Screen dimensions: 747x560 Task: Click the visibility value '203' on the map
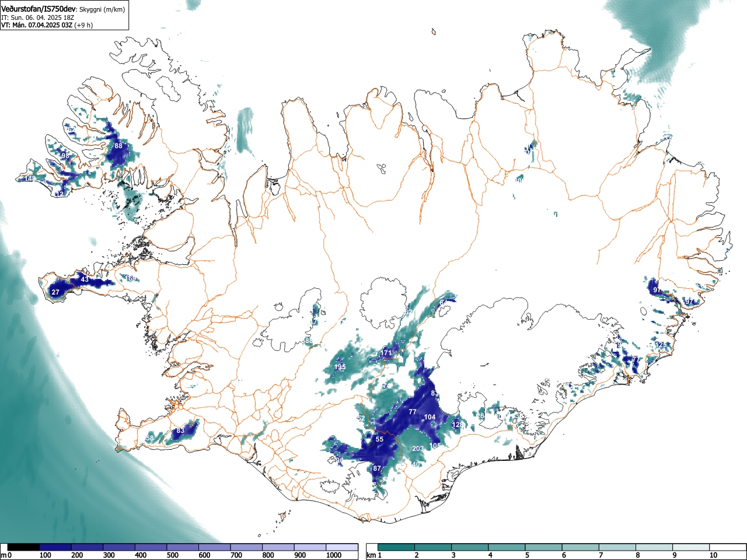418,449
